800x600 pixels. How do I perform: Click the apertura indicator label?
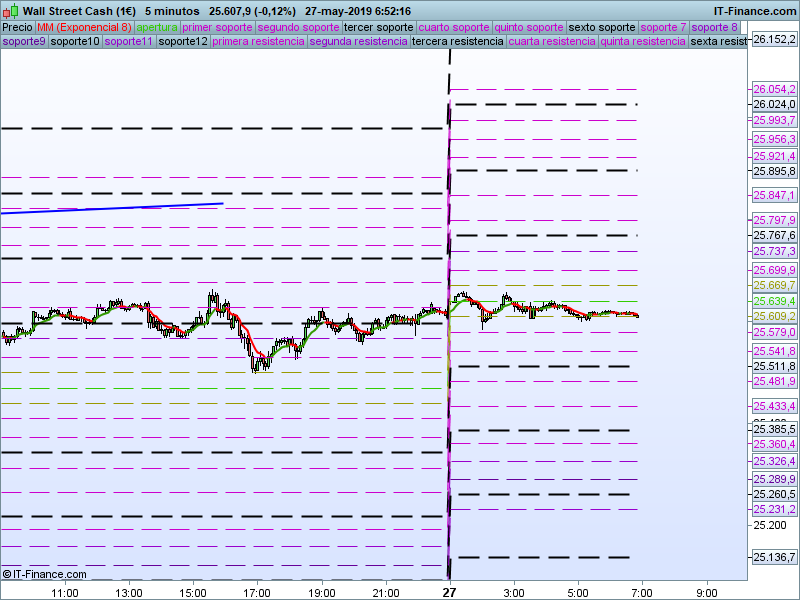(157, 27)
